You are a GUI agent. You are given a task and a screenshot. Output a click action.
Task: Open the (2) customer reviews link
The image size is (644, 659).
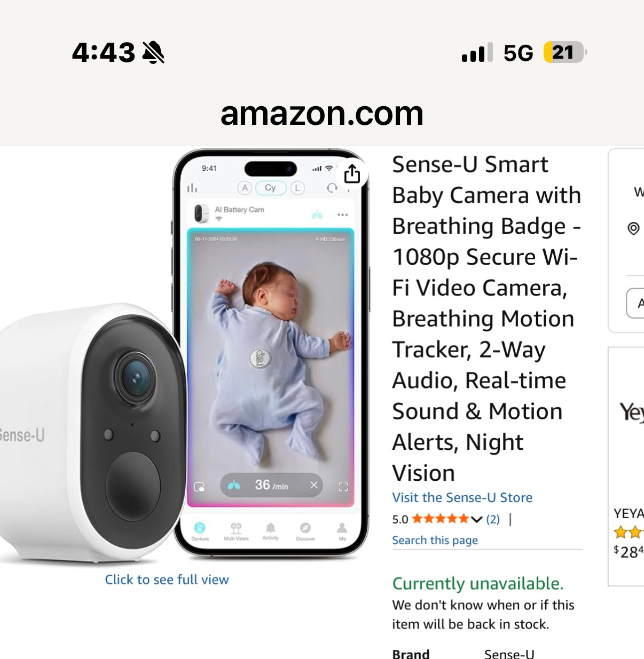coord(493,519)
